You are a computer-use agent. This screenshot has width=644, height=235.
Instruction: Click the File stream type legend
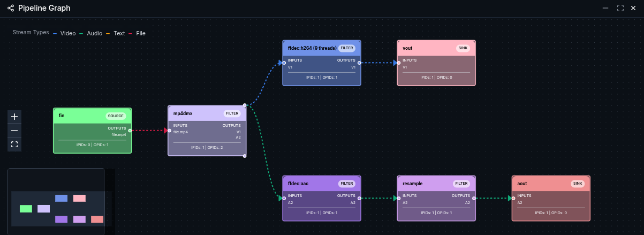[137, 33]
